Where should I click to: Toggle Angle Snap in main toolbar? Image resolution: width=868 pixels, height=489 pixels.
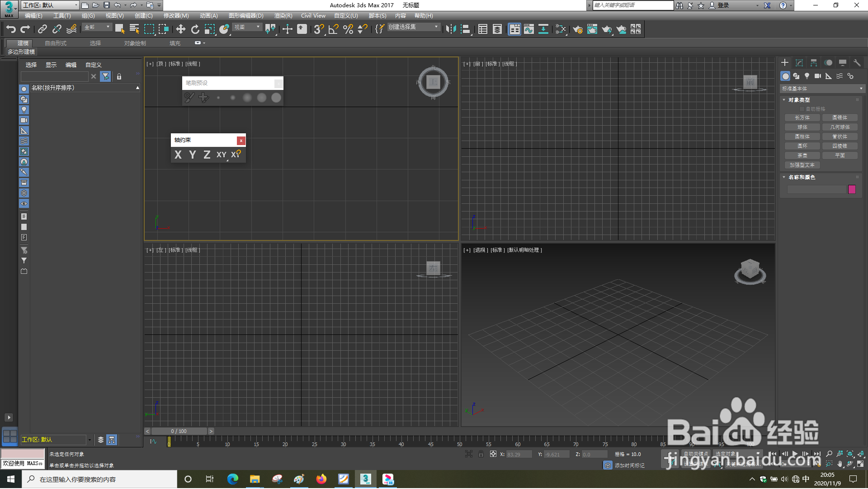[x=334, y=29]
